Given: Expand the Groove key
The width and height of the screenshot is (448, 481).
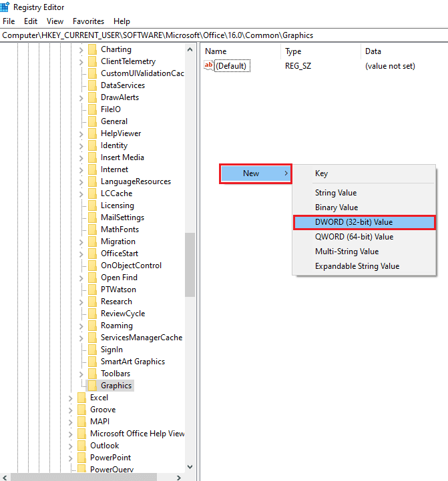Looking at the screenshot, I should (x=70, y=410).
